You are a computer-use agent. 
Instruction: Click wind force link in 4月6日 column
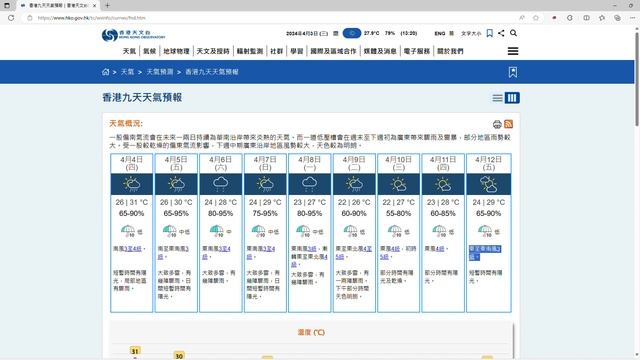[224, 249]
